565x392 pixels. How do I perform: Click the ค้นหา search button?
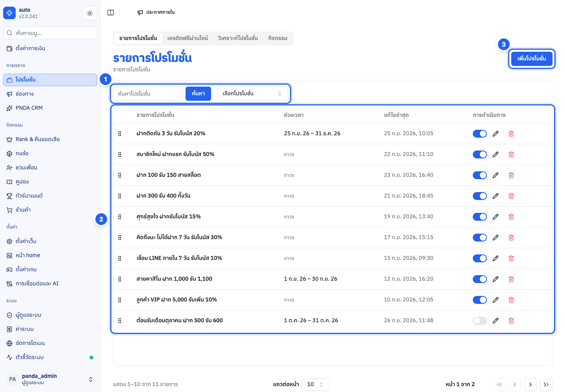point(198,94)
